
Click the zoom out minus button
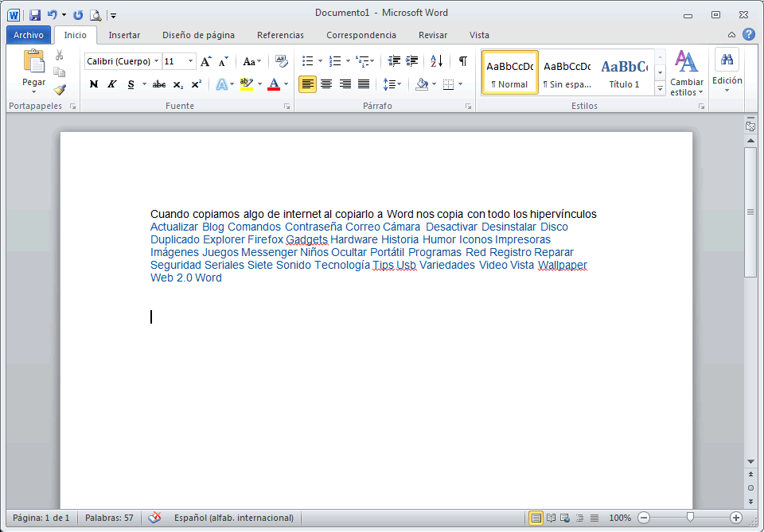644,518
